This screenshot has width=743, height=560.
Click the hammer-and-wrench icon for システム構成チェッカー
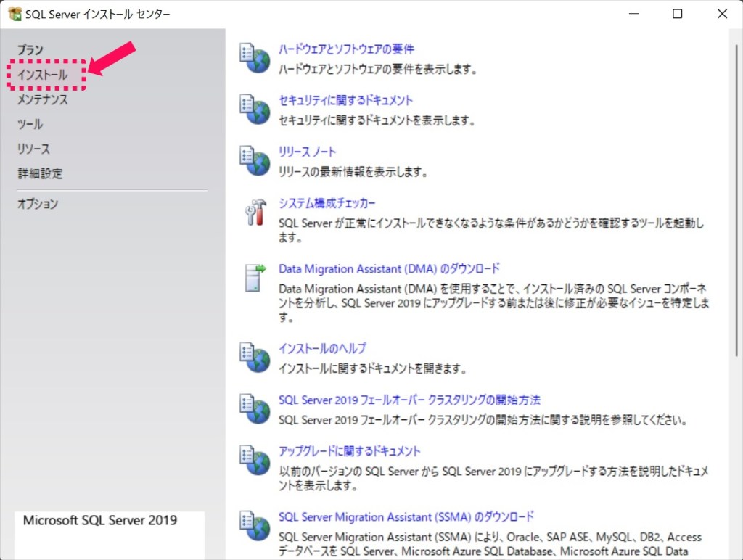255,213
